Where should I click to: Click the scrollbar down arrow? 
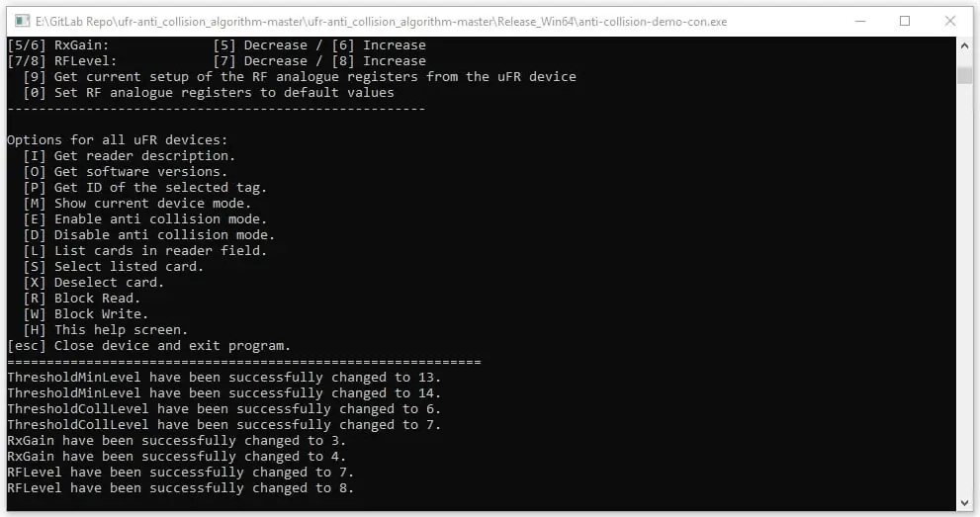point(964,502)
